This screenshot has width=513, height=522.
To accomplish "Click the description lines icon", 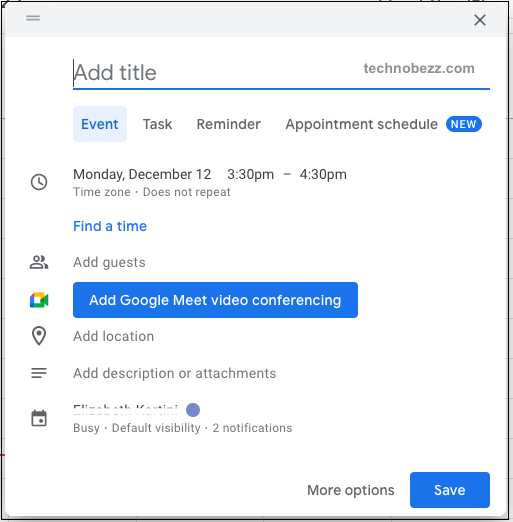I will click(39, 373).
